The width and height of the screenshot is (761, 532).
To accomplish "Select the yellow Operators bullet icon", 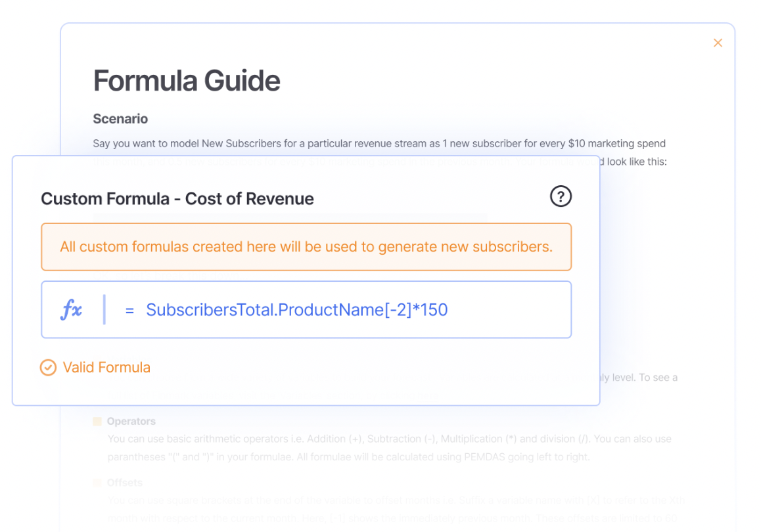I will pos(97,422).
